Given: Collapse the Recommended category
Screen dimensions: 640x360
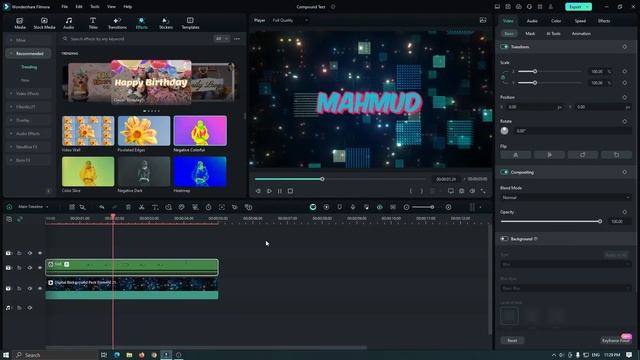Looking at the screenshot, I should 29,53.
